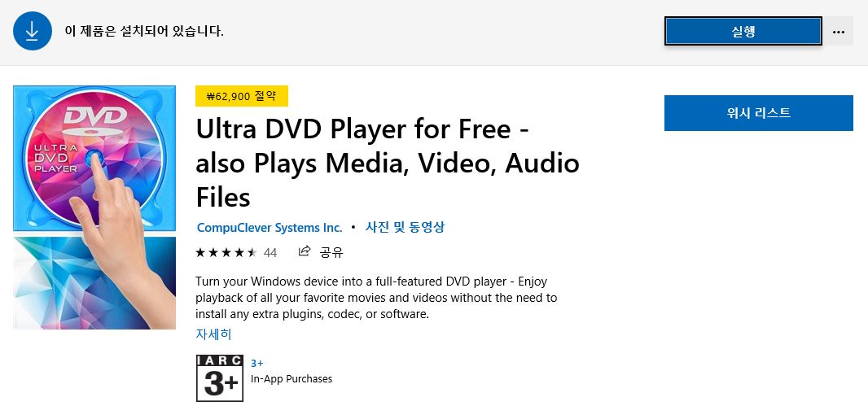This screenshot has height=419, width=868.
Task: Click the 공유 share label
Action: [331, 252]
